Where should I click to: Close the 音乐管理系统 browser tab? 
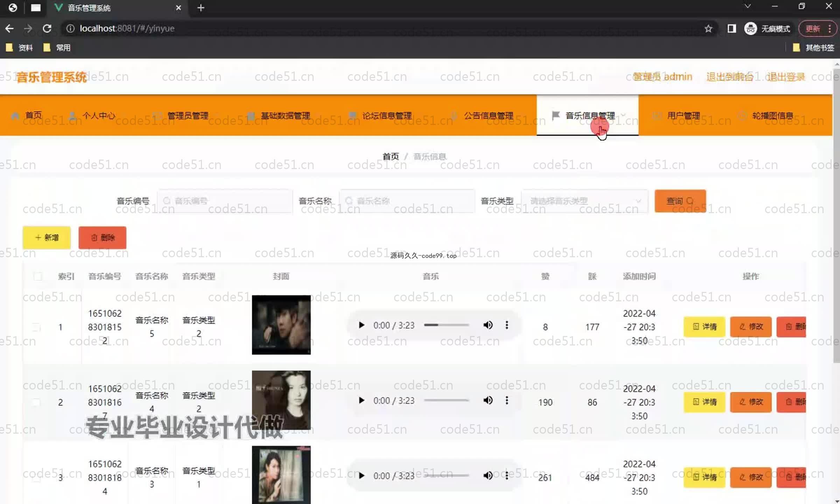click(x=178, y=8)
